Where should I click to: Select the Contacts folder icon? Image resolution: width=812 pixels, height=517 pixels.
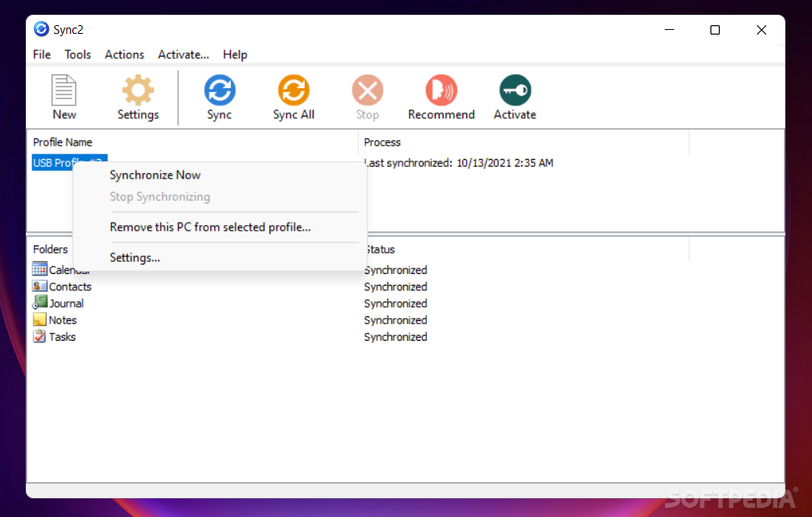click(39, 286)
